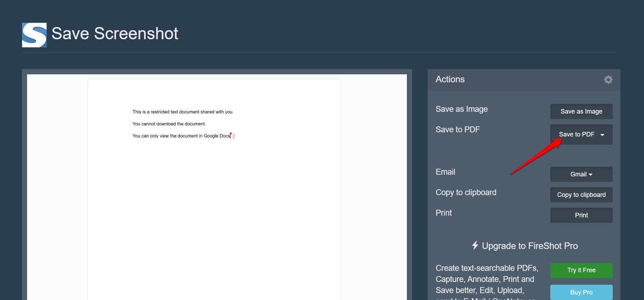Click the 'Save to PDF' row label
This screenshot has height=300, width=644.
tap(458, 130)
